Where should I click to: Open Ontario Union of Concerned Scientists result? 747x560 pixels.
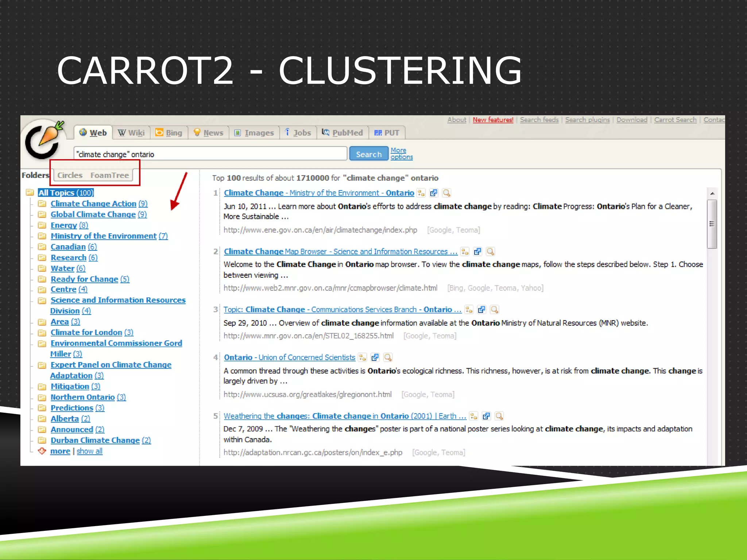coord(289,357)
